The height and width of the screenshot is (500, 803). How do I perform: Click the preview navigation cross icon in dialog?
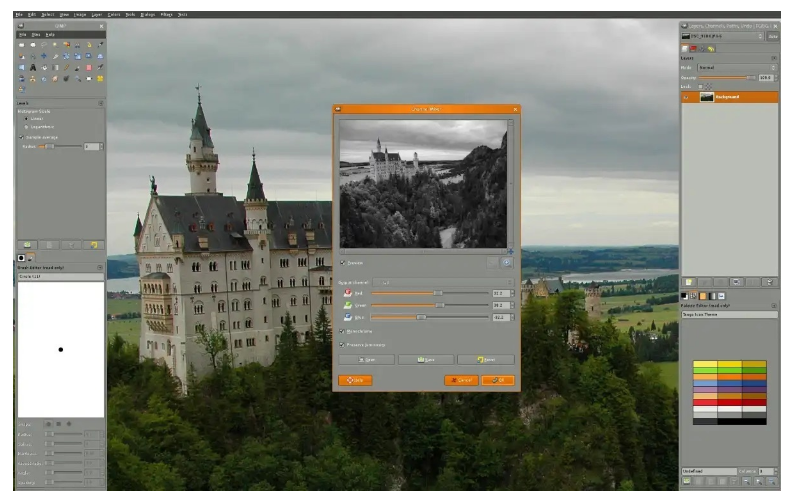[x=511, y=252]
